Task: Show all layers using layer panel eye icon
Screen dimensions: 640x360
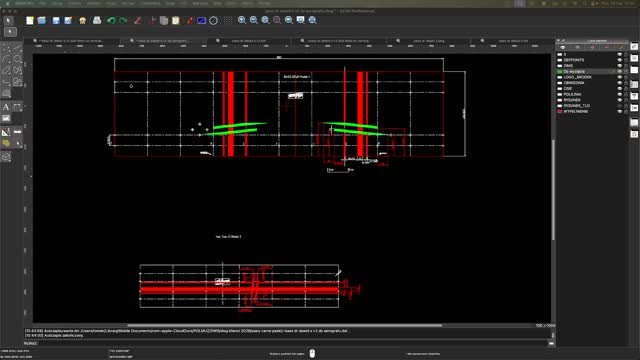Action: click(x=562, y=47)
